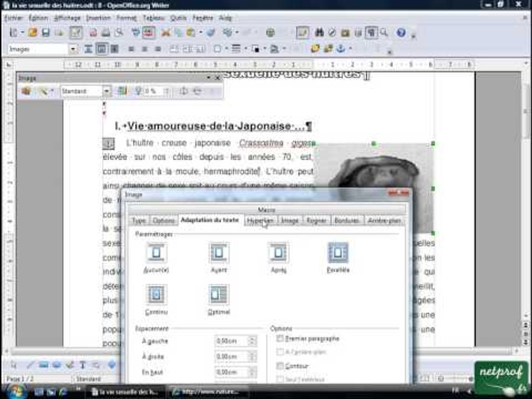This screenshot has width=532, height=399.
Task: Click the À gauche spacing field
Action: pyautogui.click(x=236, y=341)
